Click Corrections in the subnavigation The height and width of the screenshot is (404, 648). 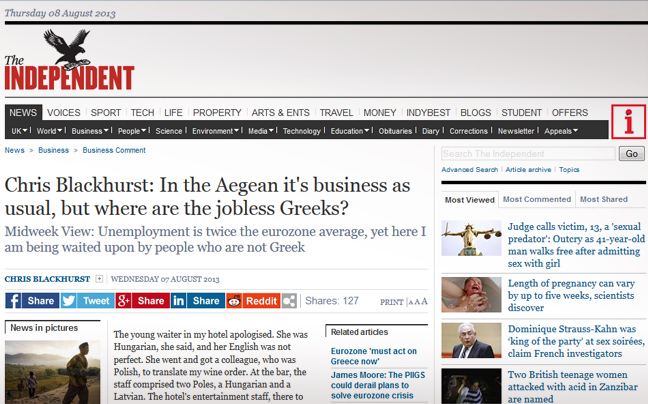click(469, 131)
